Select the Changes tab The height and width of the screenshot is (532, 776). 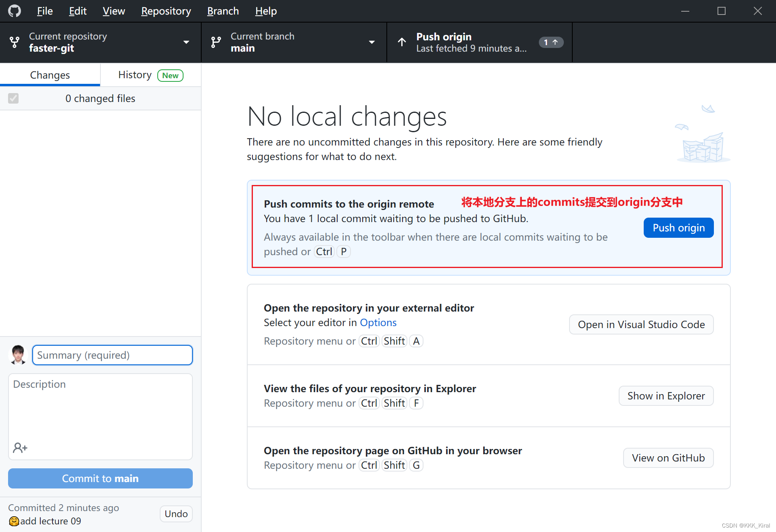(50, 75)
